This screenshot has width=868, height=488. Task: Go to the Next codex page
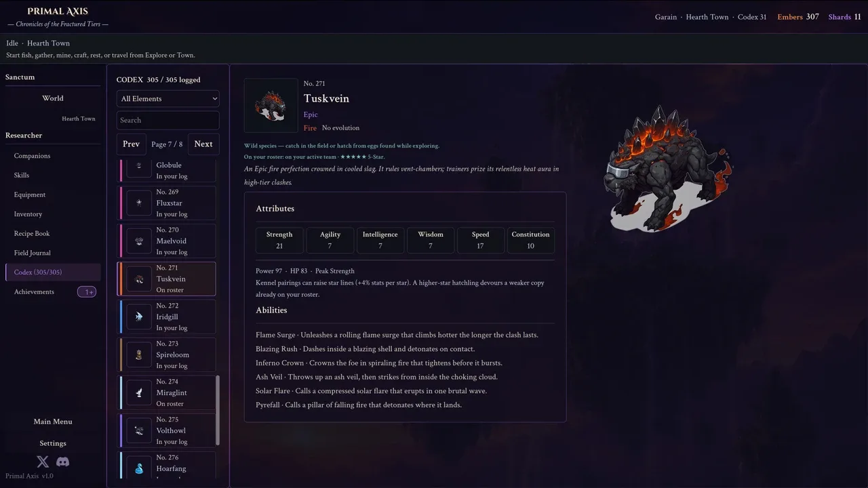point(203,144)
